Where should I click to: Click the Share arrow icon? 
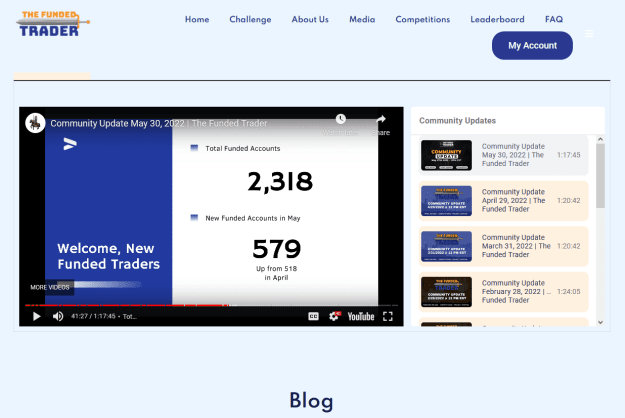[x=381, y=119]
